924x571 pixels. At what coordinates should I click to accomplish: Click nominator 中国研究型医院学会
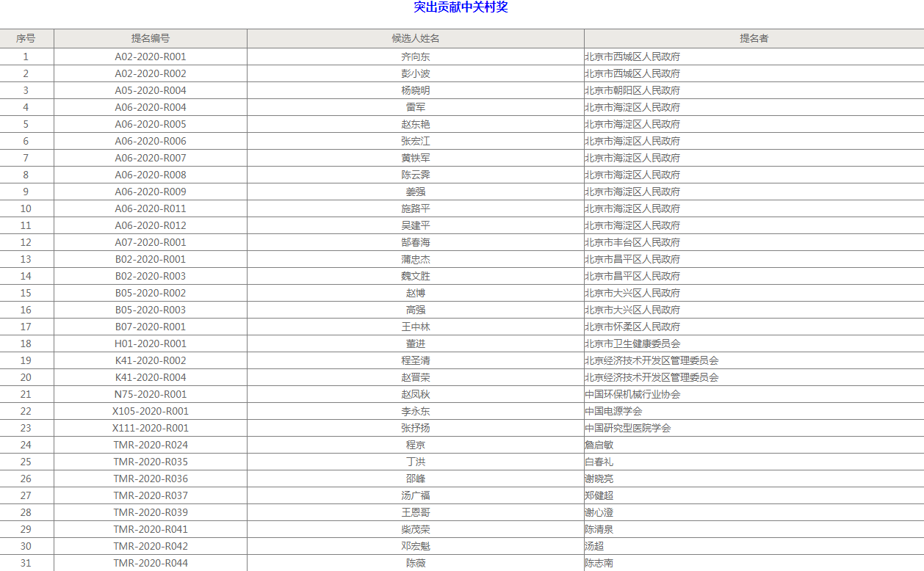(628, 428)
